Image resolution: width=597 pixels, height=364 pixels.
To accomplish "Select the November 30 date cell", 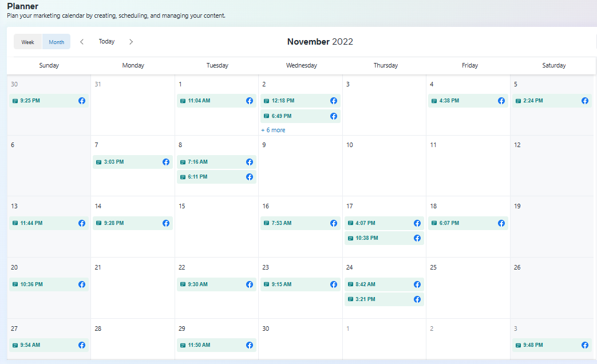I will pos(300,343).
